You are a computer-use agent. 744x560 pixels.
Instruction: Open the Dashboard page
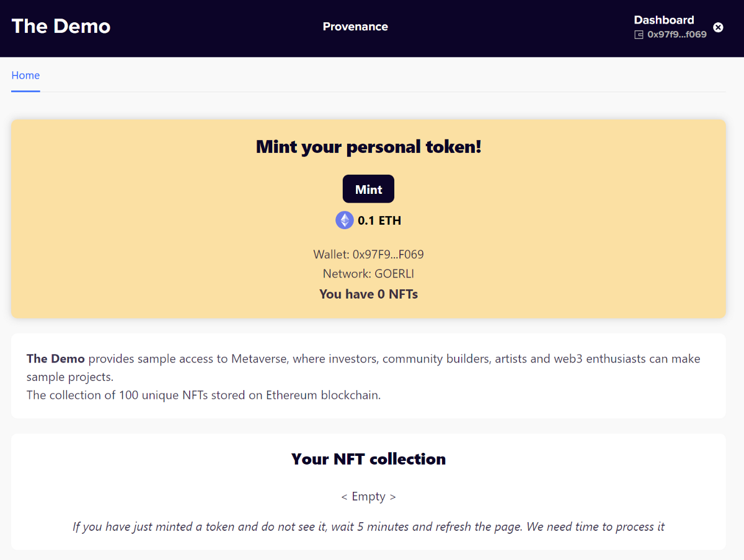pyautogui.click(x=664, y=19)
